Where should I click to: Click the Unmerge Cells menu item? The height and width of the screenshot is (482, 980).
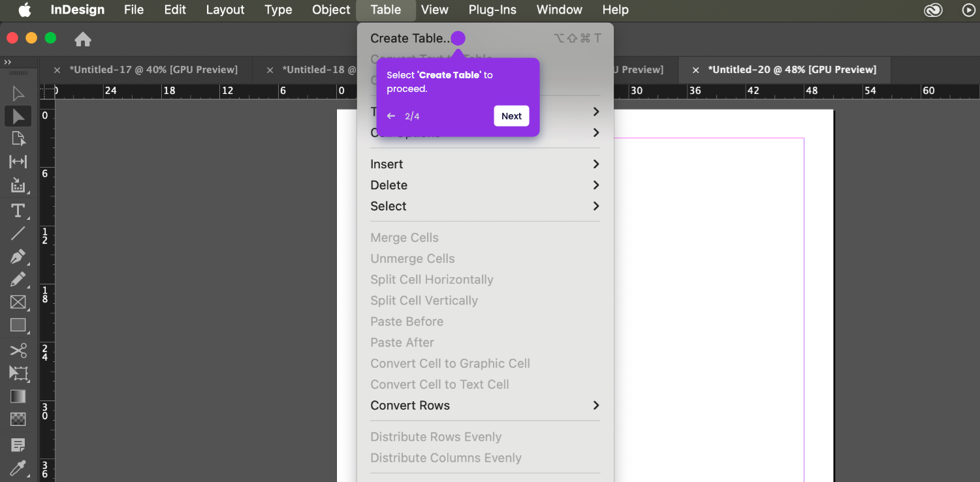pos(485,259)
